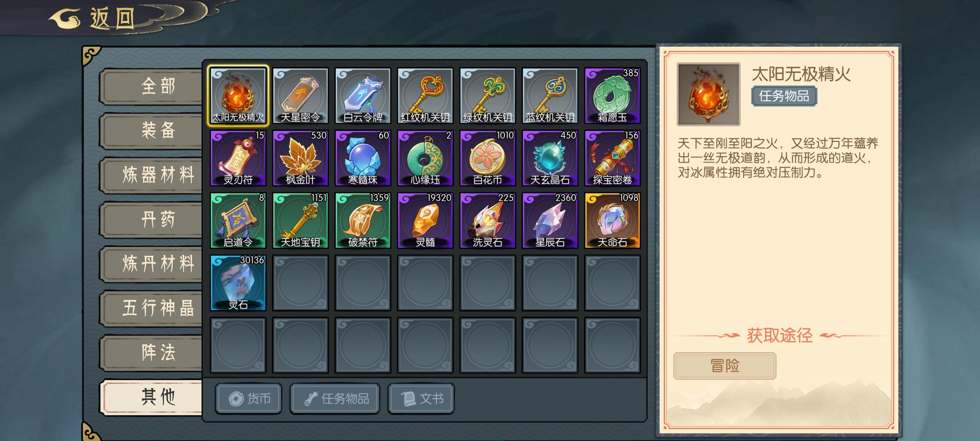The height and width of the screenshot is (441, 980).
Task: Select the 天命石 item icon
Action: coord(612,220)
